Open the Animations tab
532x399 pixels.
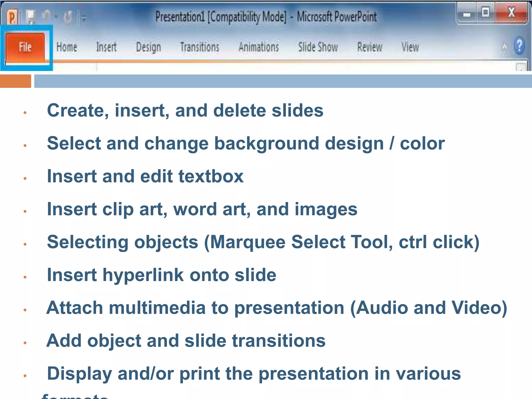coord(259,47)
